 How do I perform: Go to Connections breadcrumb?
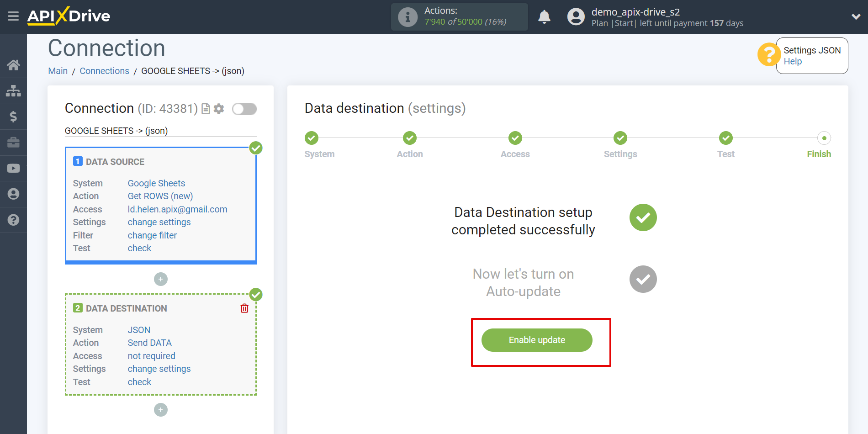click(105, 71)
